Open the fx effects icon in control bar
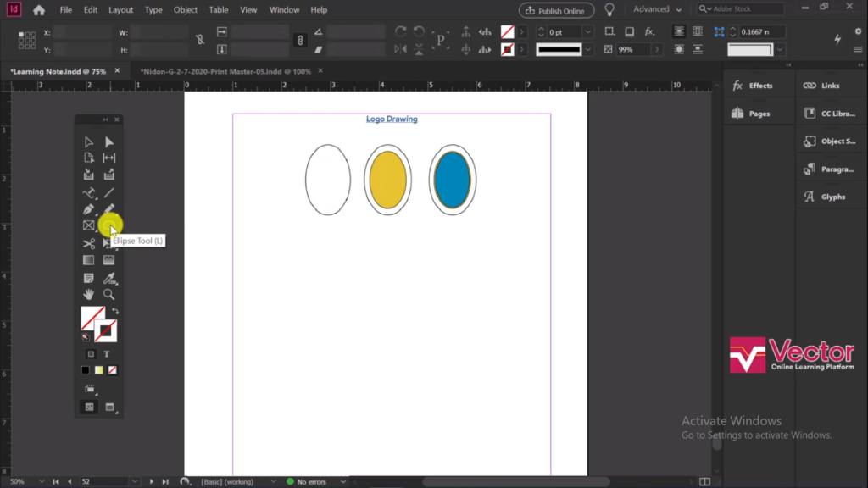 pos(649,31)
